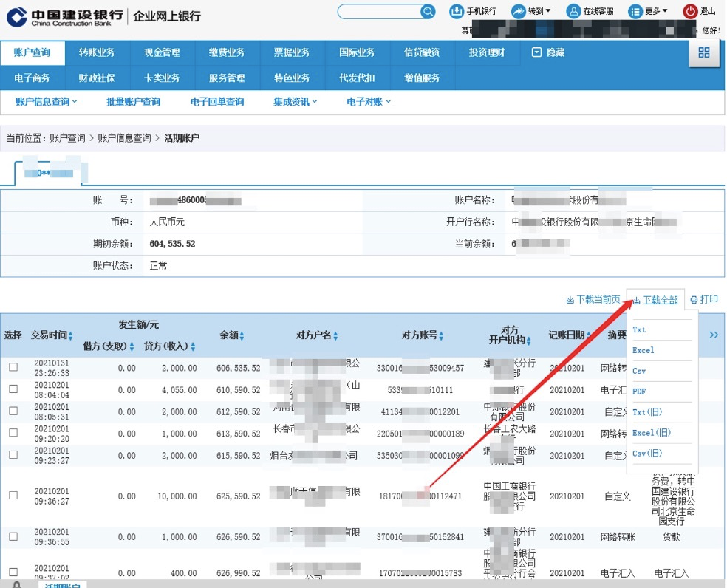The image size is (727, 588).
Task: Open the 财政社保 tab
Action: (x=97, y=78)
